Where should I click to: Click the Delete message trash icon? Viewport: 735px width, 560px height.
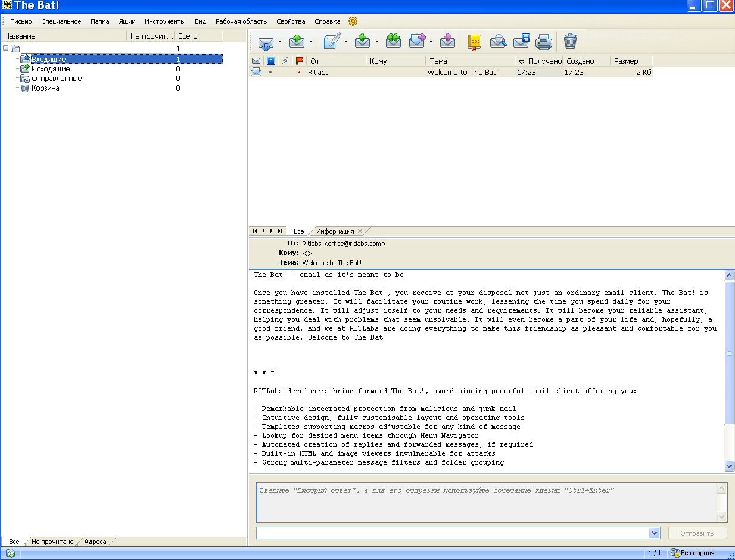(x=570, y=42)
